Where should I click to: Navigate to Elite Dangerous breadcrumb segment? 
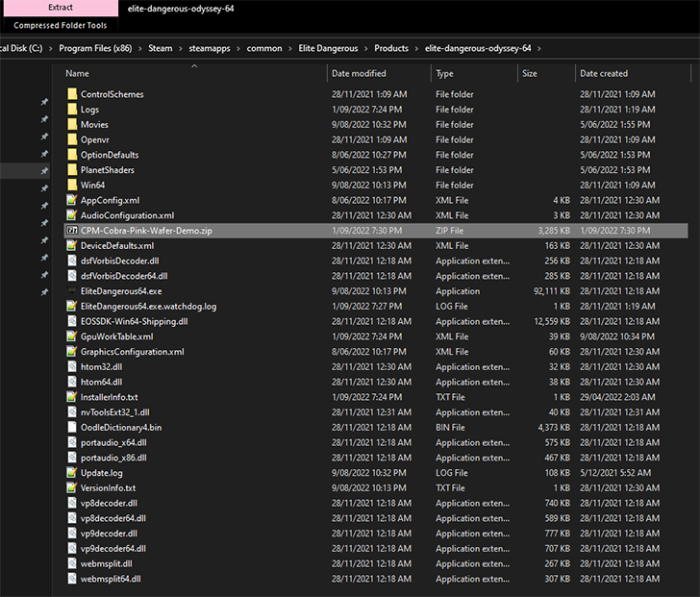click(328, 48)
